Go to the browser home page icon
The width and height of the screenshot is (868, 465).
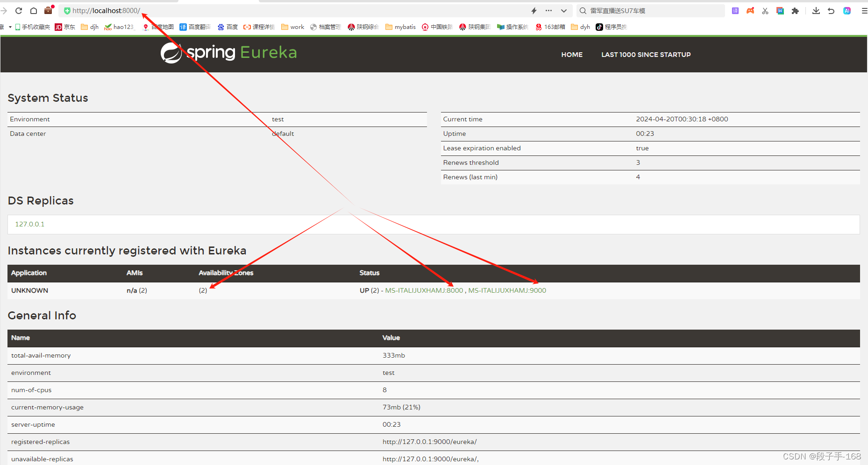[34, 11]
